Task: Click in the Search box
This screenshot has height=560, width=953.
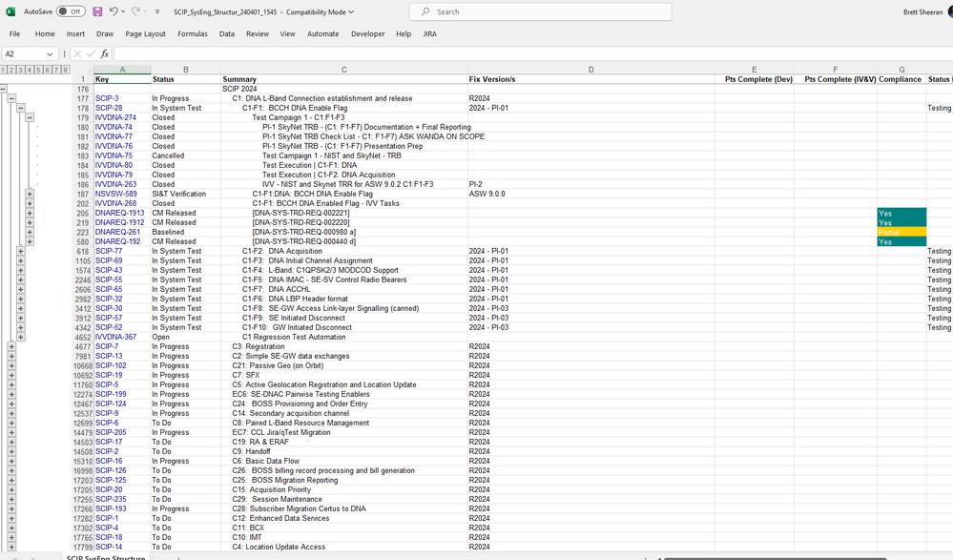Action: click(x=540, y=11)
